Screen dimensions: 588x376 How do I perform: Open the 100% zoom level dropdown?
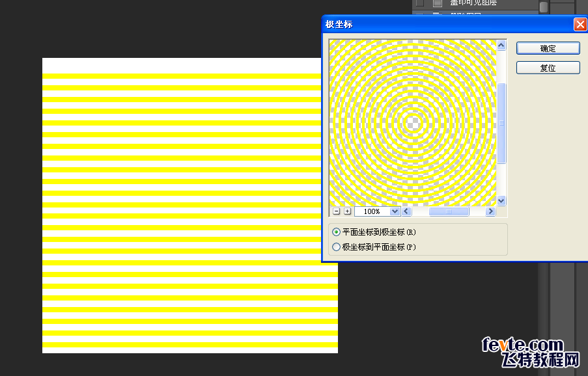click(x=394, y=211)
